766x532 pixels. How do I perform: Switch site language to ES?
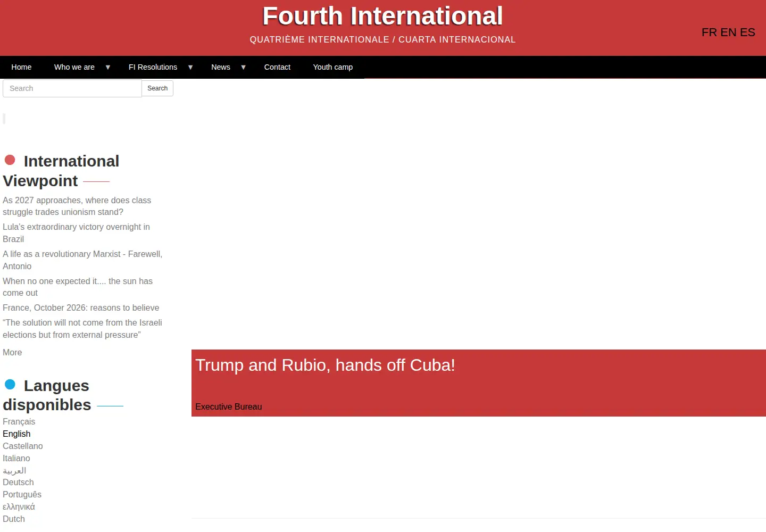[747, 32]
